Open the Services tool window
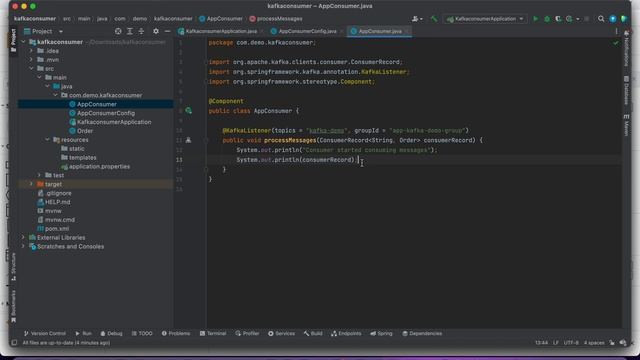Viewport: 640px width, 360px height. [x=281, y=333]
